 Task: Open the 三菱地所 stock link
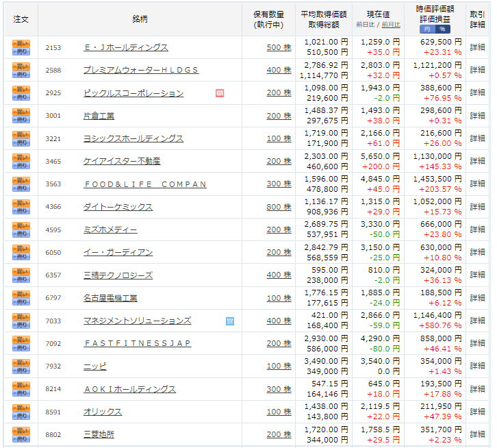(99, 434)
